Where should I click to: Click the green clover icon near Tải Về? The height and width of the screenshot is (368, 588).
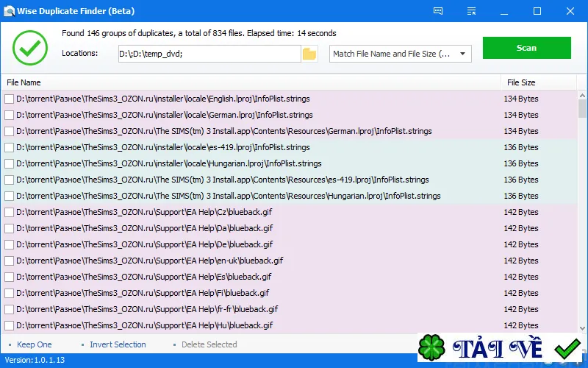point(431,347)
